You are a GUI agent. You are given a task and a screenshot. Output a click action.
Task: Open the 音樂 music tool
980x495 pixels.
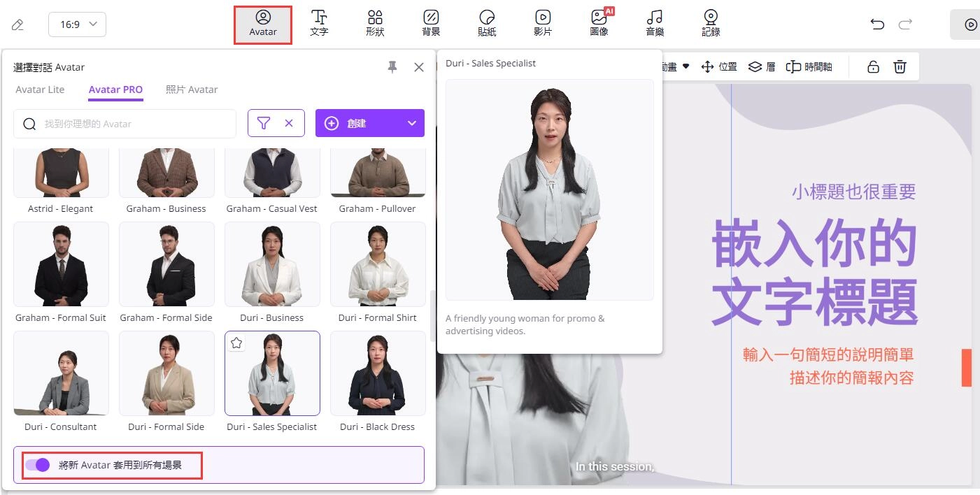point(655,24)
